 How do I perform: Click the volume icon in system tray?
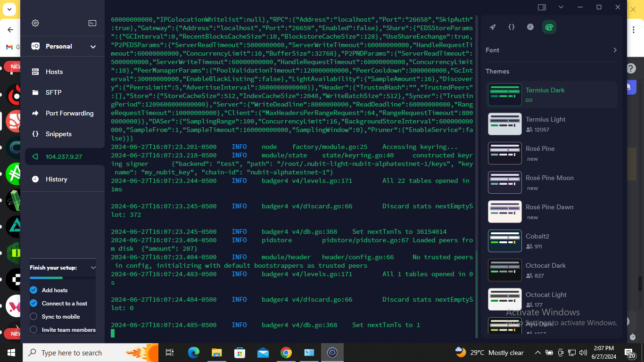[583, 353]
